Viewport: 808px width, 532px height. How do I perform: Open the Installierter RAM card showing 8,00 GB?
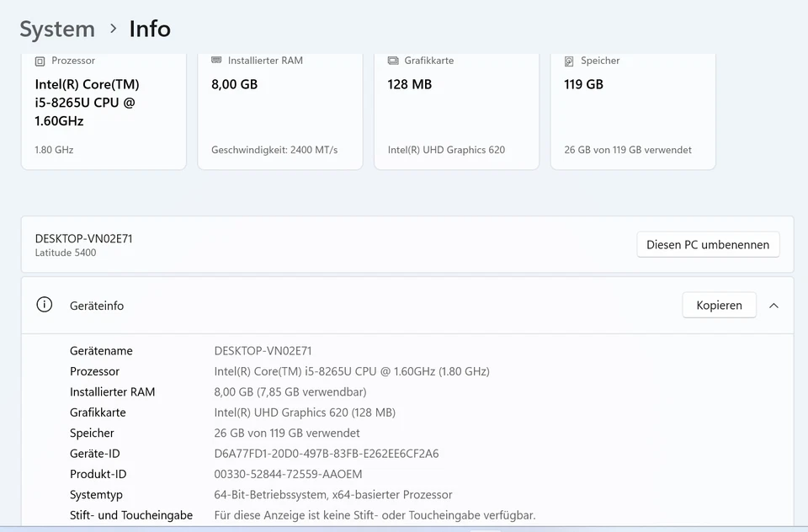click(280, 111)
